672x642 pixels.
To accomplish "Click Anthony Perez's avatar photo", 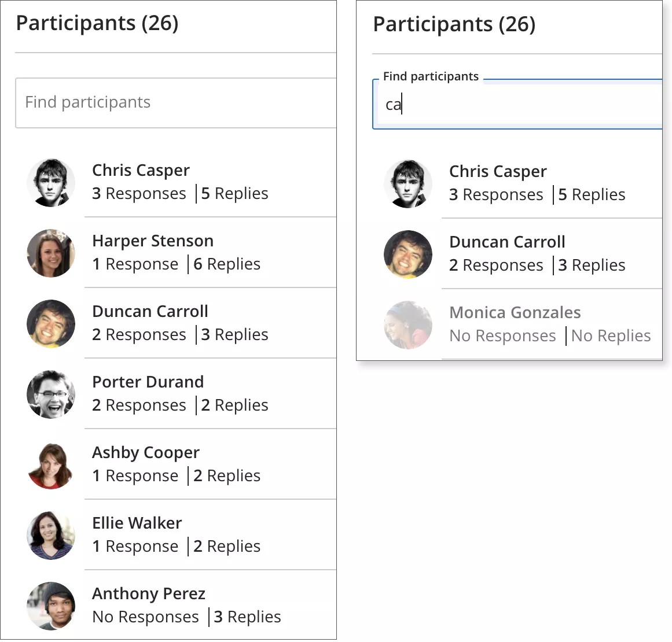I will [x=51, y=606].
